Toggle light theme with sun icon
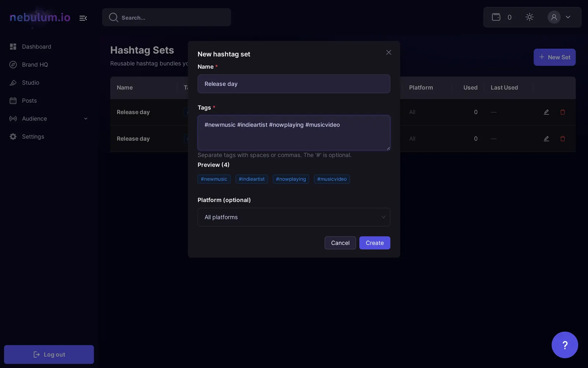588x368 pixels. [x=530, y=17]
